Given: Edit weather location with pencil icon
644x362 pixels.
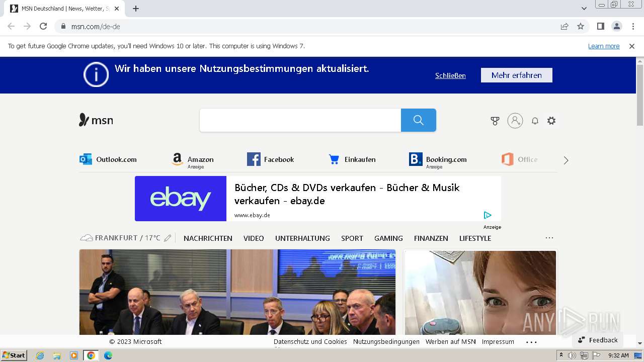Looking at the screenshot, I should click(x=168, y=238).
